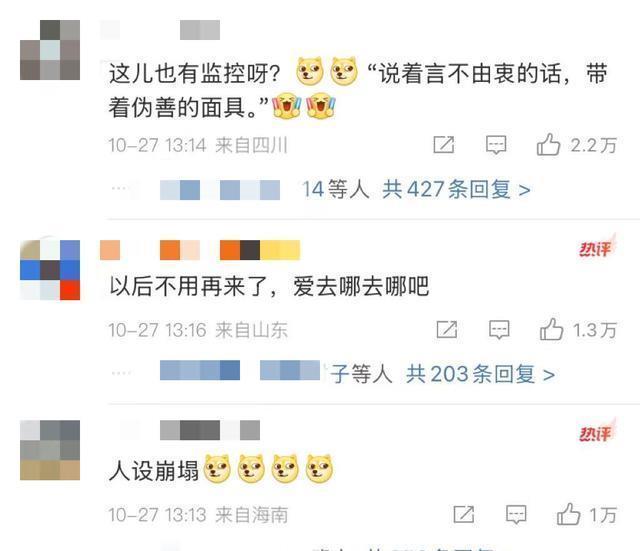This screenshot has width=640, height=551.
Task: Reply to the 四川 comment via bubble icon
Action: click(x=496, y=144)
